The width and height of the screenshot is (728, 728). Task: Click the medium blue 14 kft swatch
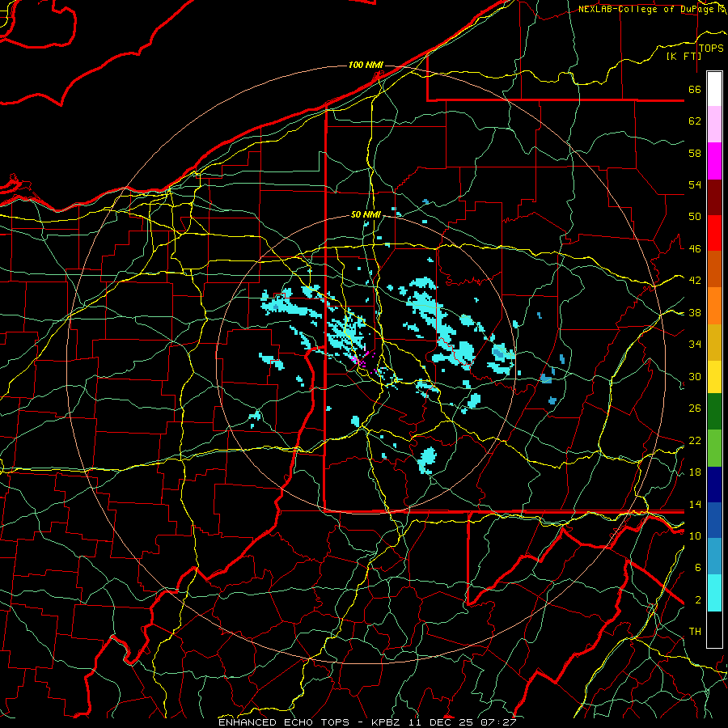(x=714, y=520)
